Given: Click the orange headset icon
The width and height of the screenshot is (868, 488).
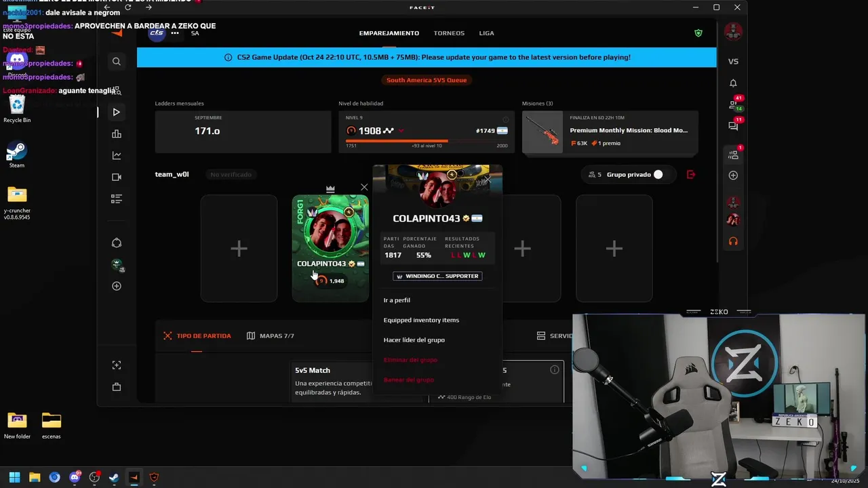Looking at the screenshot, I should coord(733,241).
